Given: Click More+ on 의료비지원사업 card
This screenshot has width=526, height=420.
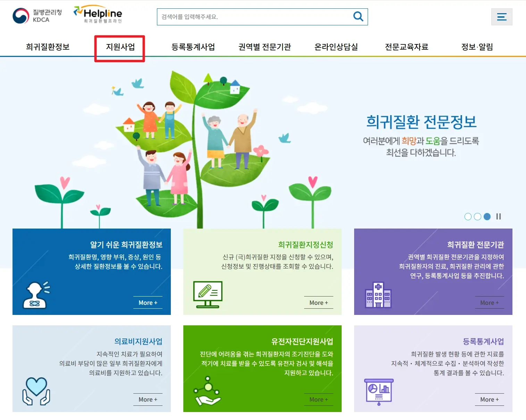Looking at the screenshot, I should [148, 400].
